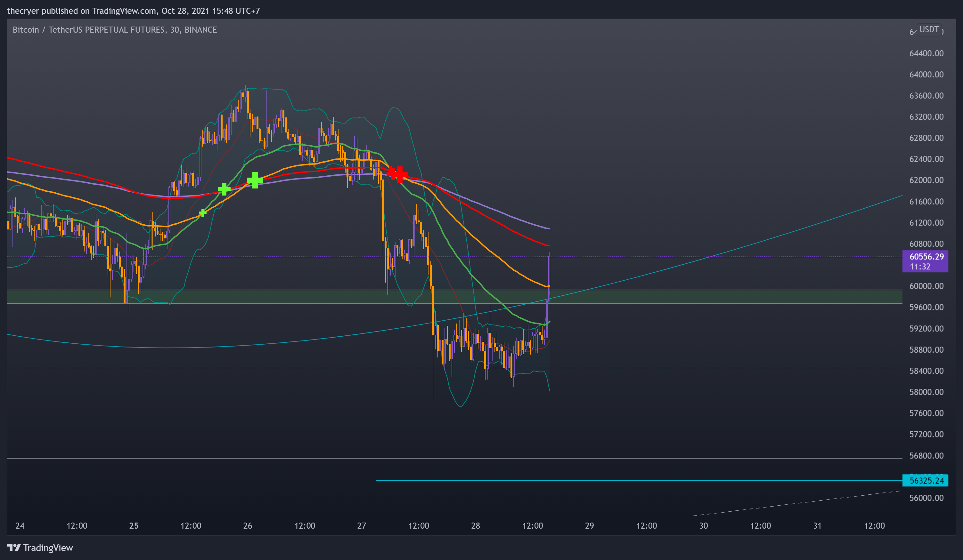Click the 59200.00 price axis label
This screenshot has width=963, height=560.
pos(926,329)
